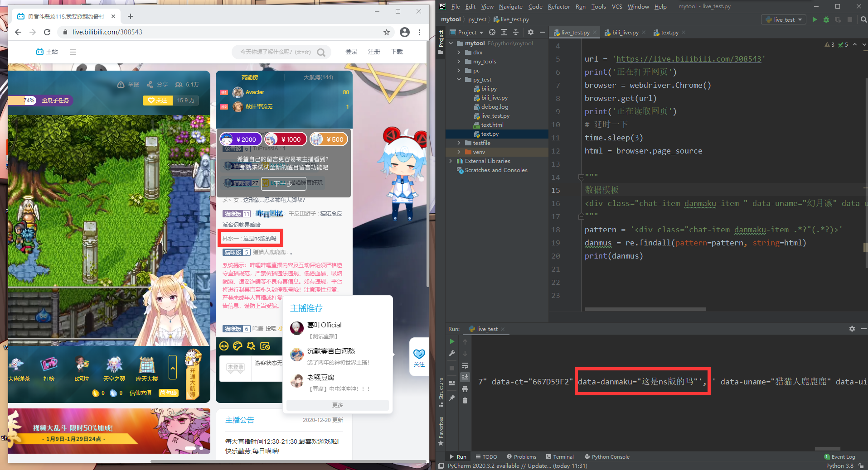Click the heart 关注 side button
The width and height of the screenshot is (868, 470).
click(x=419, y=358)
